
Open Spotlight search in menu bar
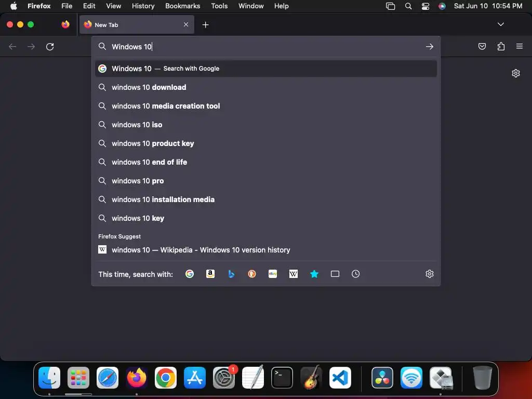click(x=408, y=6)
